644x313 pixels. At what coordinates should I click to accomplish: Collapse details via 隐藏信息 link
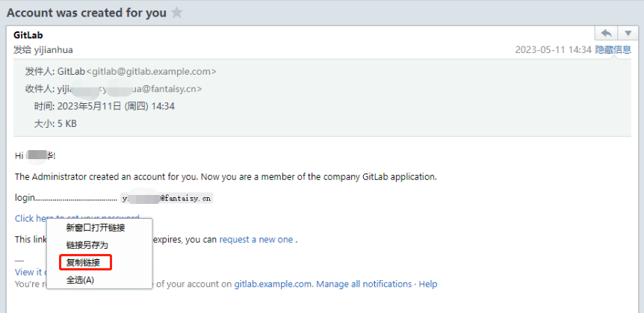click(613, 50)
